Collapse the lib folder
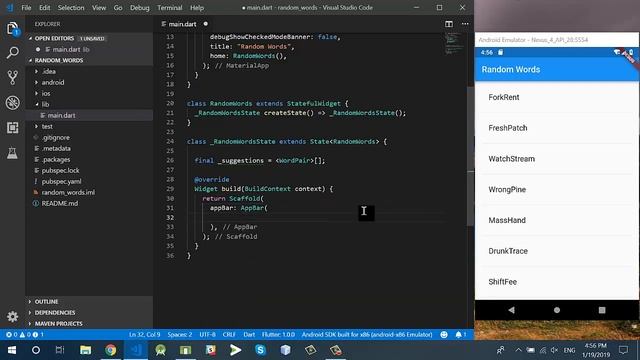This screenshot has width=640, height=360. pos(45,104)
